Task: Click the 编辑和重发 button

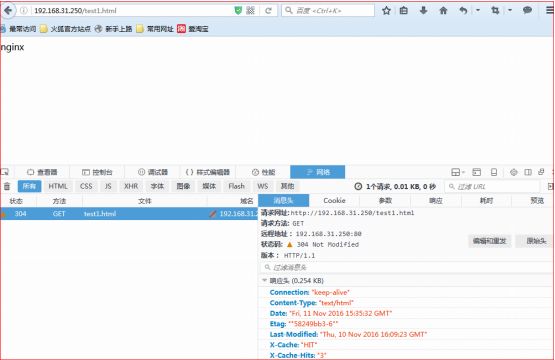Action: click(x=490, y=241)
